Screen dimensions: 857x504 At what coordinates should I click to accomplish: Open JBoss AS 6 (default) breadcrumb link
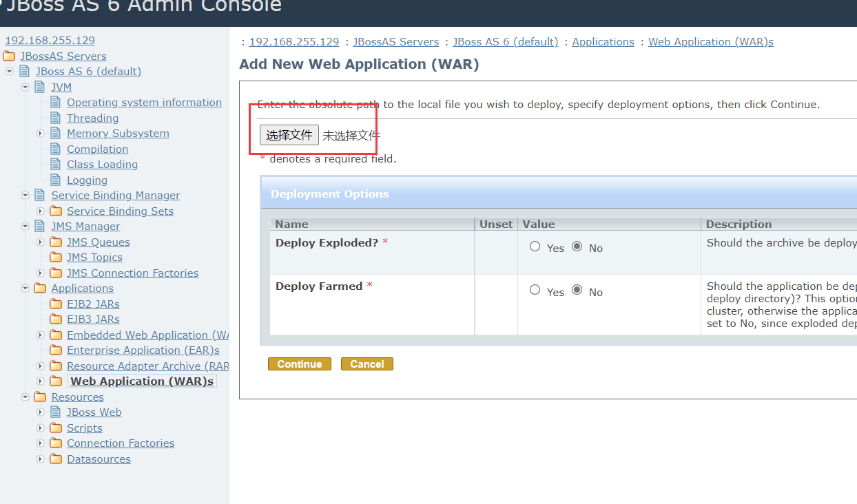pyautogui.click(x=506, y=42)
